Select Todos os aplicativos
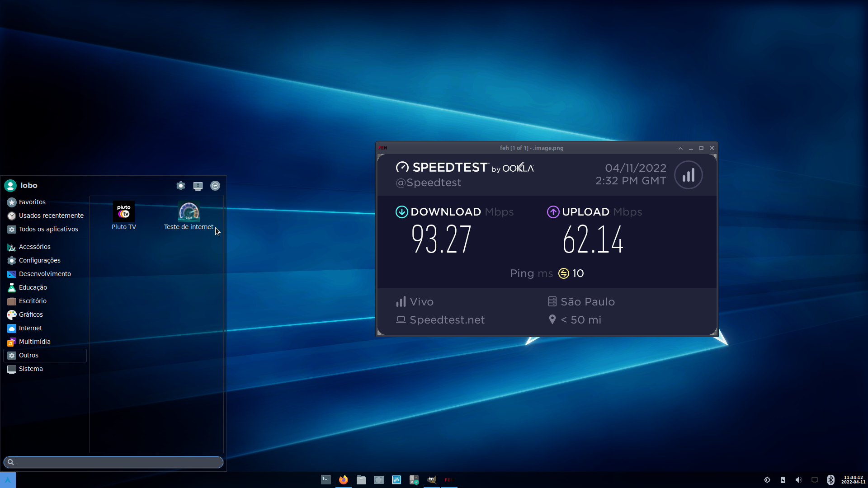Image resolution: width=868 pixels, height=488 pixels. point(48,229)
